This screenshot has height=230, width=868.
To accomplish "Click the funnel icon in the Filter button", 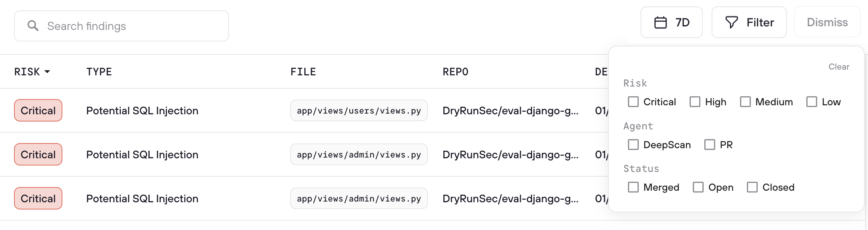I will [731, 22].
